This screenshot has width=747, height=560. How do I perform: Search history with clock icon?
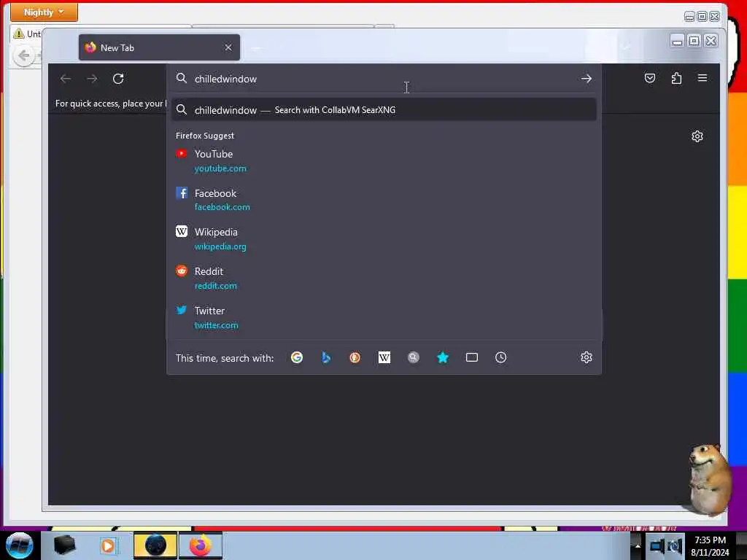point(500,357)
